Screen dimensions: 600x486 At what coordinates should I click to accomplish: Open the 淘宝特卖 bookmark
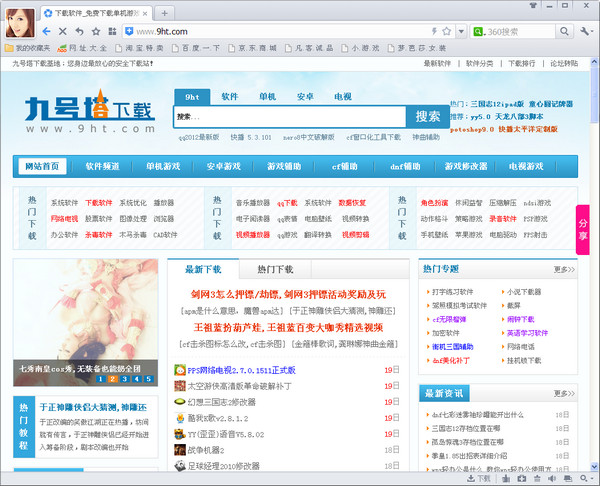pyautogui.click(x=139, y=48)
